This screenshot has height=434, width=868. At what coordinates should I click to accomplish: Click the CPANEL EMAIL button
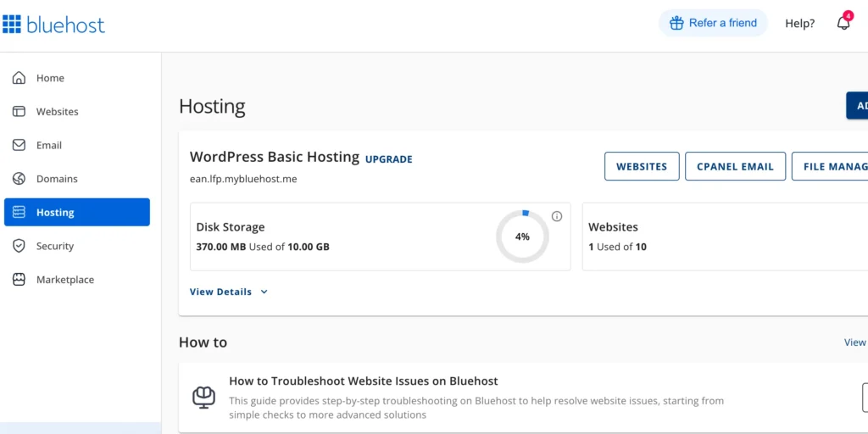(735, 166)
